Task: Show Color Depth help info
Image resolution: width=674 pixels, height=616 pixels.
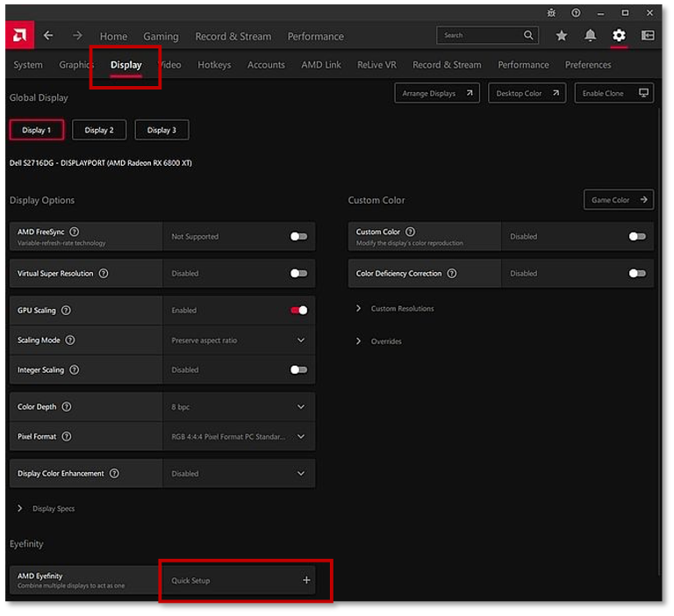Action: coord(66,406)
